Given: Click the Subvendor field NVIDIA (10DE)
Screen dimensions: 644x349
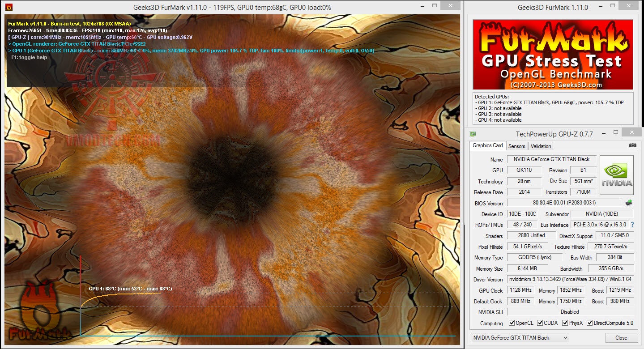Looking at the screenshot, I should tap(602, 214).
